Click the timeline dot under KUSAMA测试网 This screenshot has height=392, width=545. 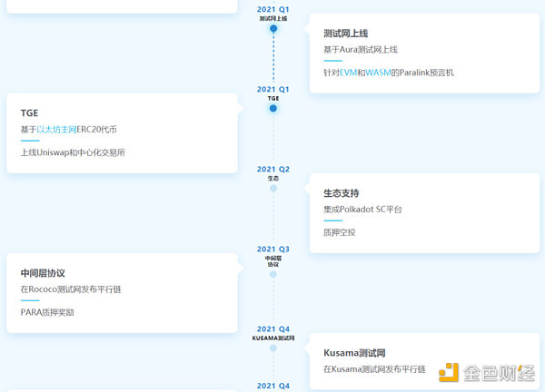pyautogui.click(x=273, y=348)
